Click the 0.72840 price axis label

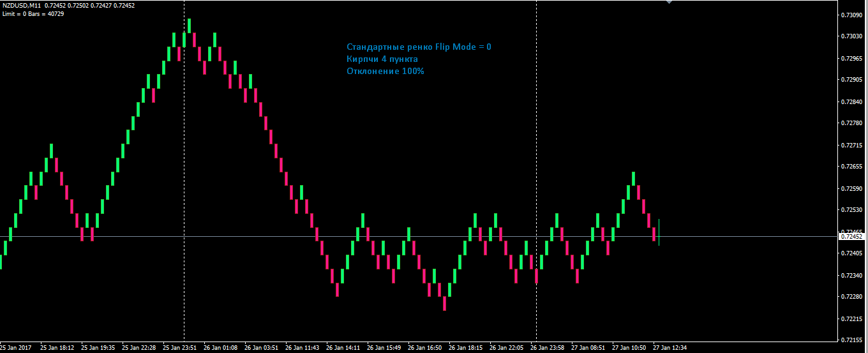click(851, 101)
